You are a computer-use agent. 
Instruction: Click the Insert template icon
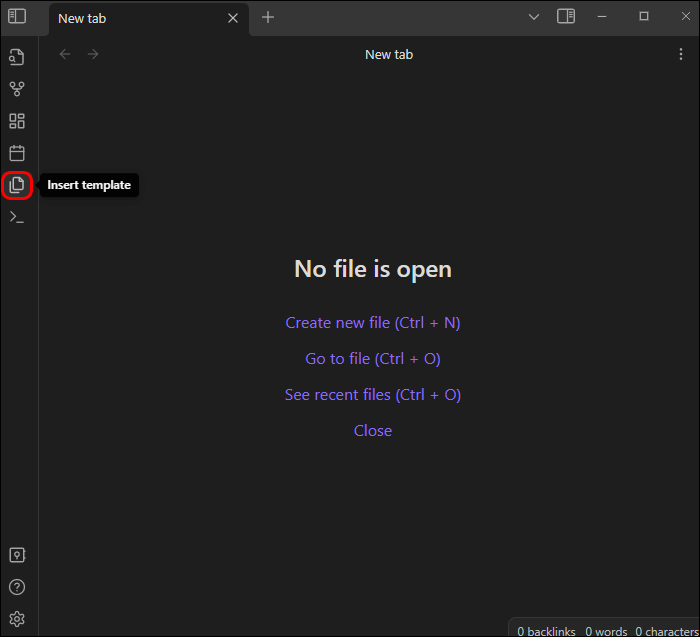pos(17,185)
